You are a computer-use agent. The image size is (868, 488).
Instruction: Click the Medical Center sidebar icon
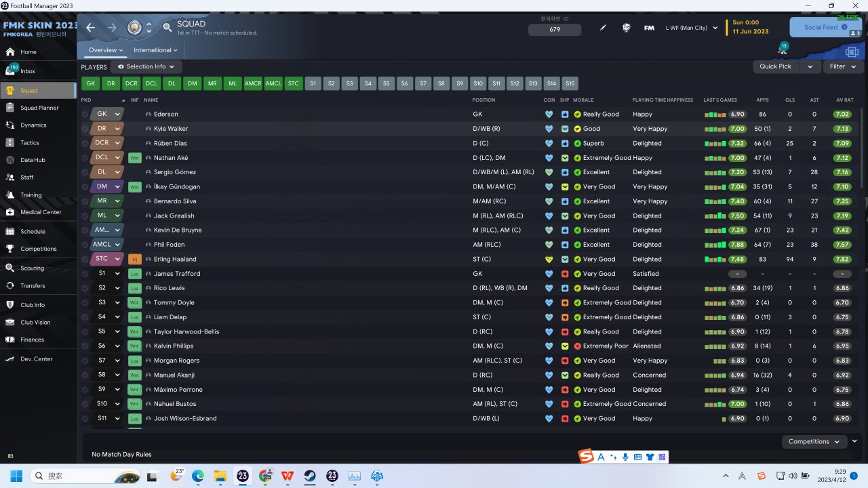tap(10, 212)
